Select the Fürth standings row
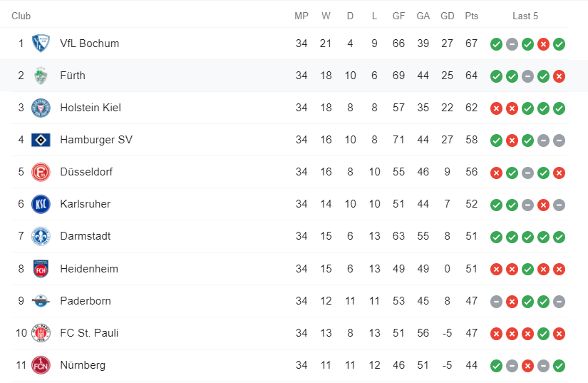The width and height of the screenshot is (588, 383). pos(294,76)
